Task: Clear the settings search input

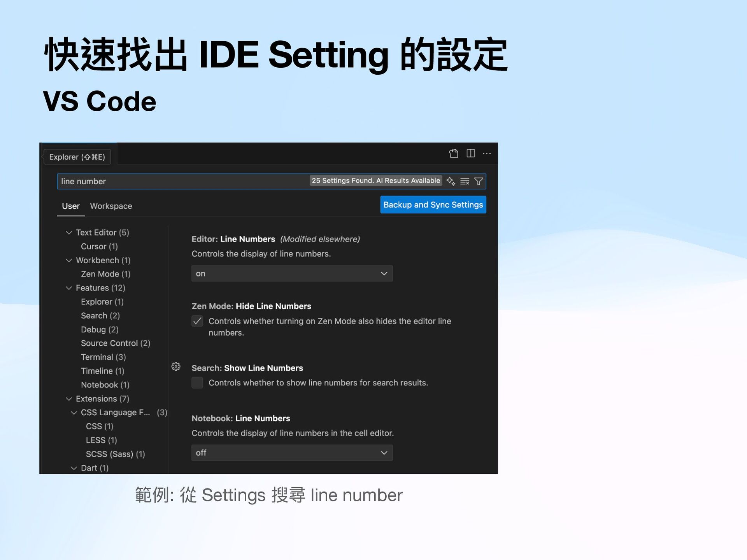Action: pyautogui.click(x=465, y=182)
